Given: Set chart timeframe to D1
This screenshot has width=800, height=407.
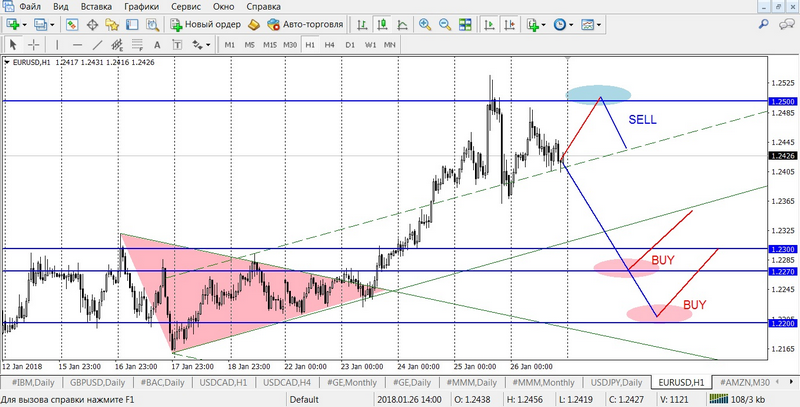Looking at the screenshot, I should pyautogui.click(x=350, y=44).
